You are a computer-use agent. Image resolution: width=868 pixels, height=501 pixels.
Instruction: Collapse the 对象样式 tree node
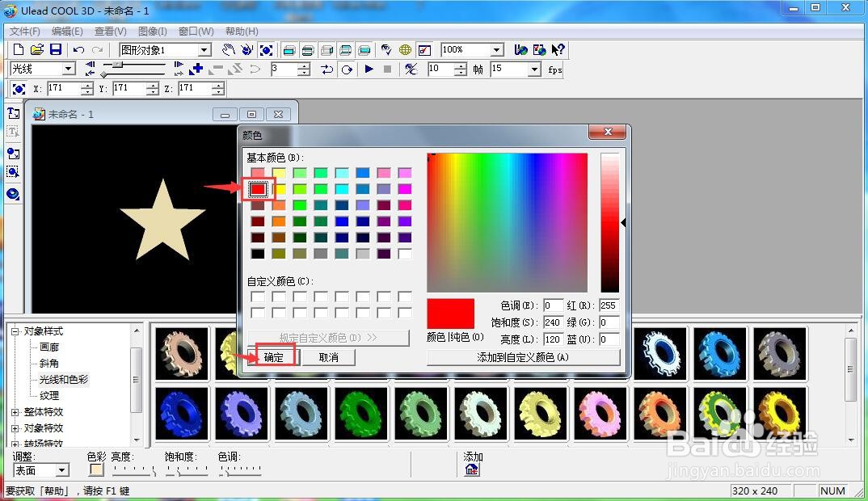[15, 331]
